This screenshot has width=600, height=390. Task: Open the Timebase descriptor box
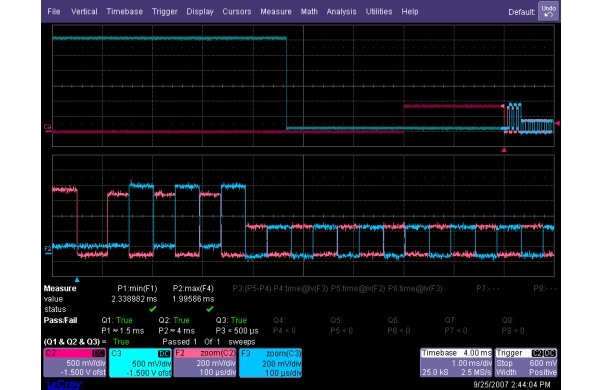(456, 362)
